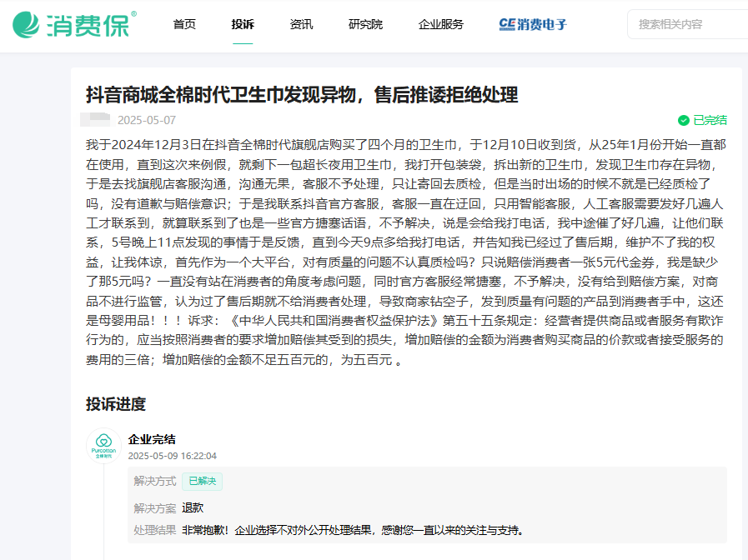Image resolution: width=748 pixels, height=560 pixels.
Task: Select the 投诉 navigation tab
Action: (x=243, y=24)
